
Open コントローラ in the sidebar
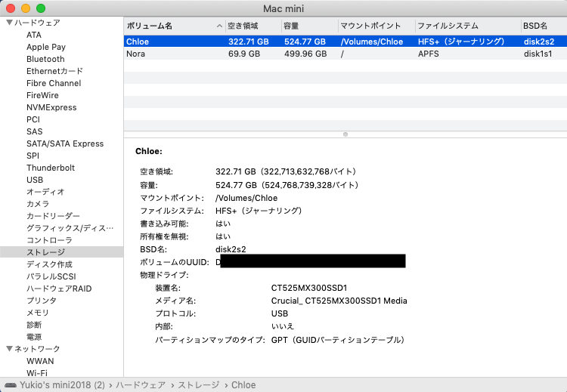pyautogui.click(x=50, y=240)
